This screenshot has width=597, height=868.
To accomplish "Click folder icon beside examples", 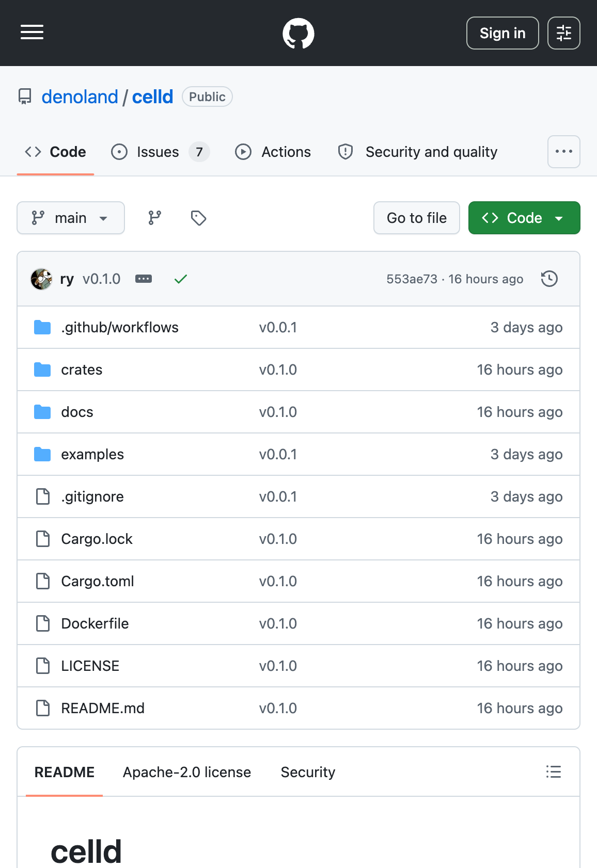I will click(x=42, y=454).
